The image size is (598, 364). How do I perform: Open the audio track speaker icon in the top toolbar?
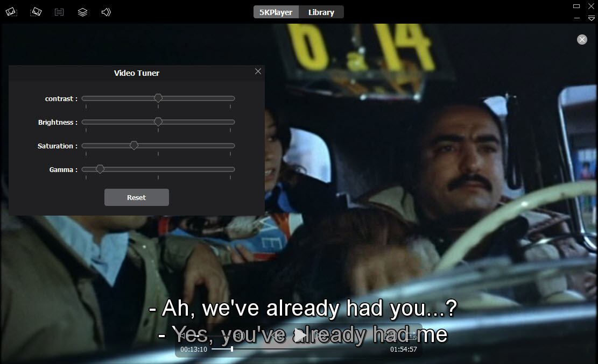pos(106,12)
